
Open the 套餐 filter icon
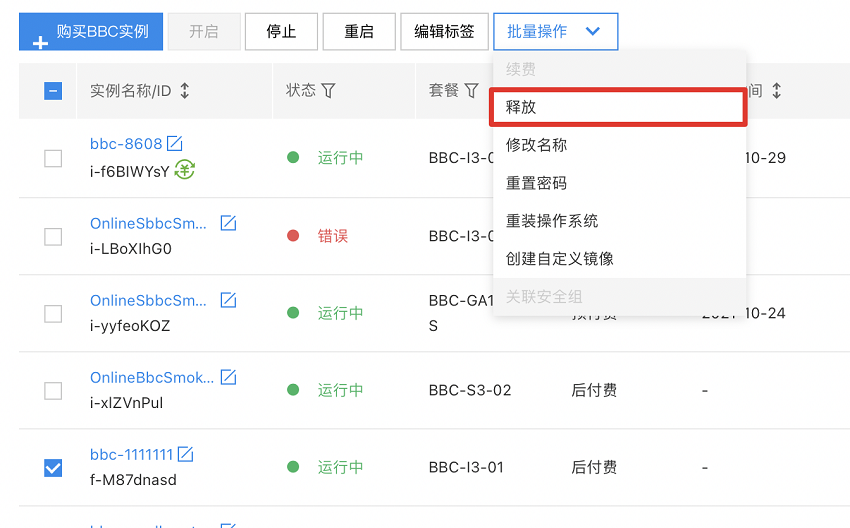[472, 91]
